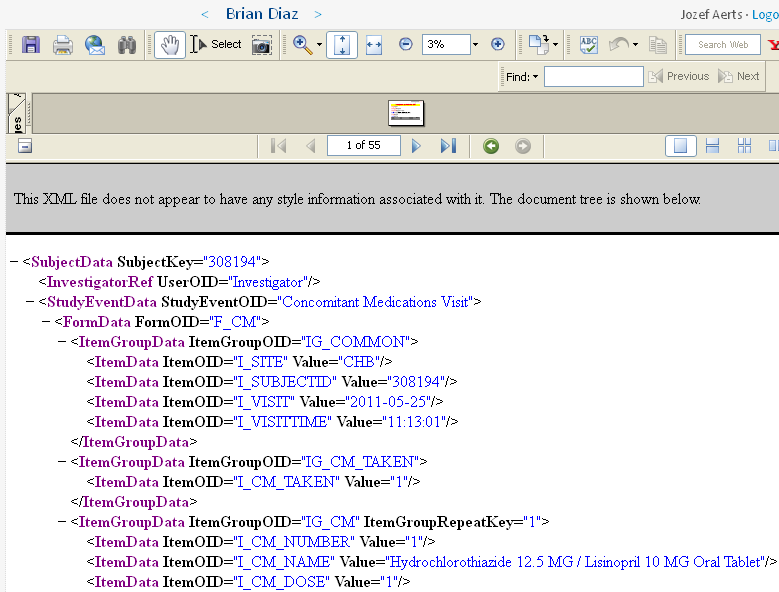
Task: Select the Hand tool
Action: point(169,45)
